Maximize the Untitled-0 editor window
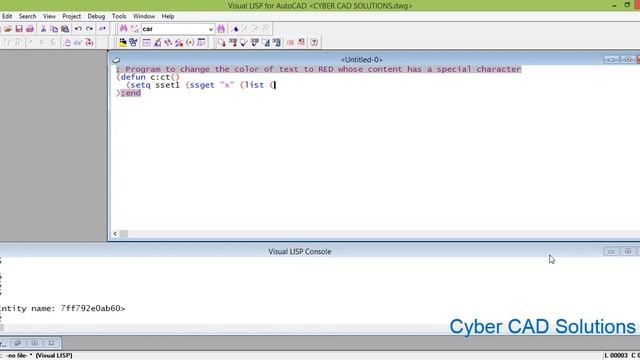 tap(628, 60)
